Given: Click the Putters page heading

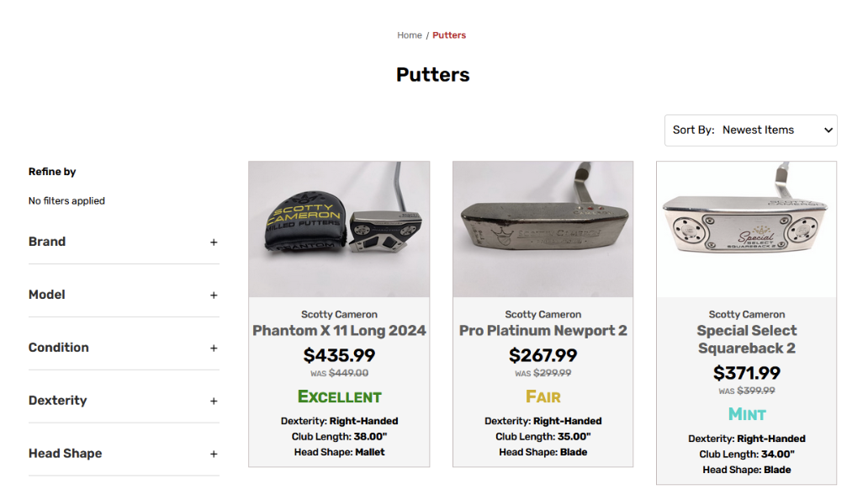Looking at the screenshot, I should pos(433,74).
